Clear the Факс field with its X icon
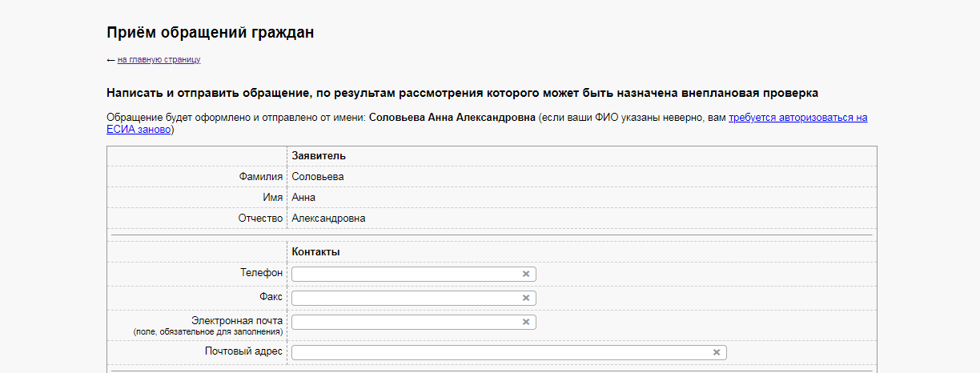The width and height of the screenshot is (980, 373). (526, 298)
